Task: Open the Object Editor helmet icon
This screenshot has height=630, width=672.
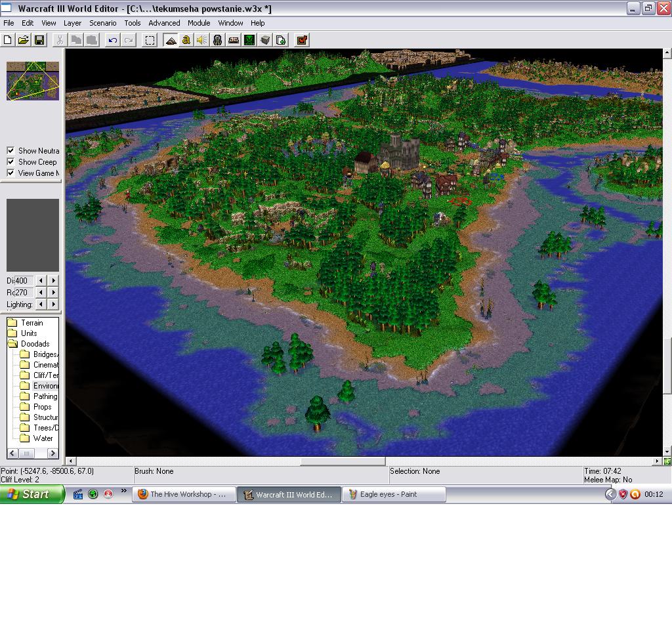Action: click(218, 40)
